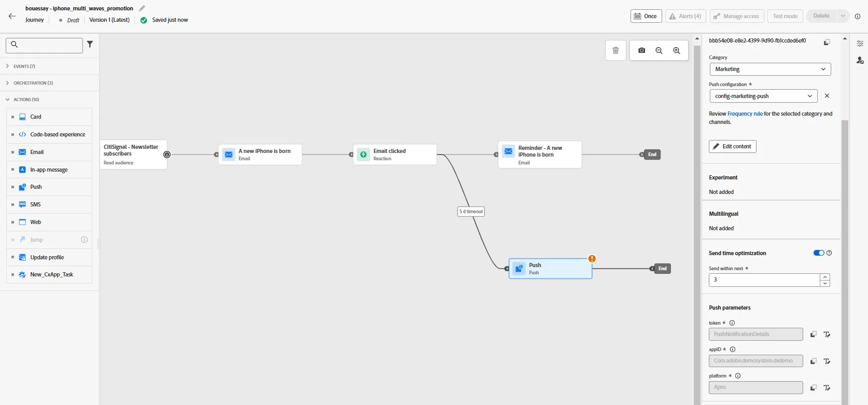
Task: Zoom out of the journey canvas
Action: (659, 50)
